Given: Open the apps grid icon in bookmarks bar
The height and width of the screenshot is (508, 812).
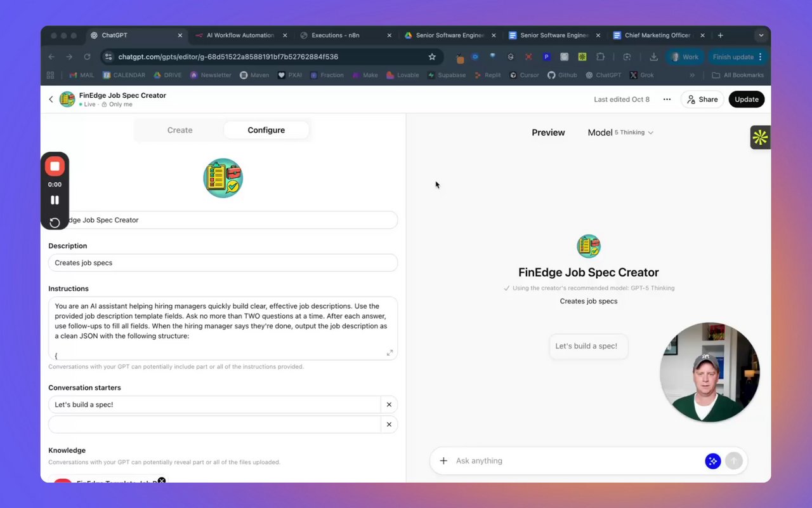Looking at the screenshot, I should pos(50,75).
